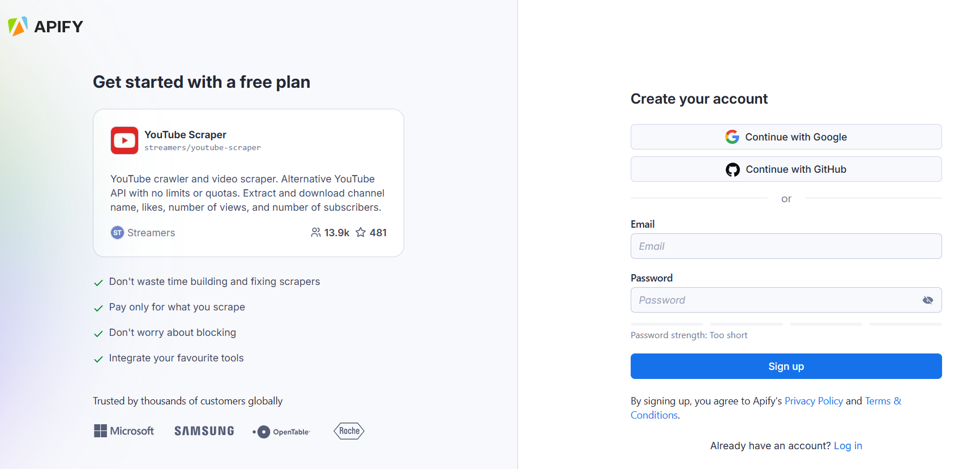Click the checkmark beside 'Don't worry about blocking'
The height and width of the screenshot is (469, 980).
pyautogui.click(x=99, y=334)
